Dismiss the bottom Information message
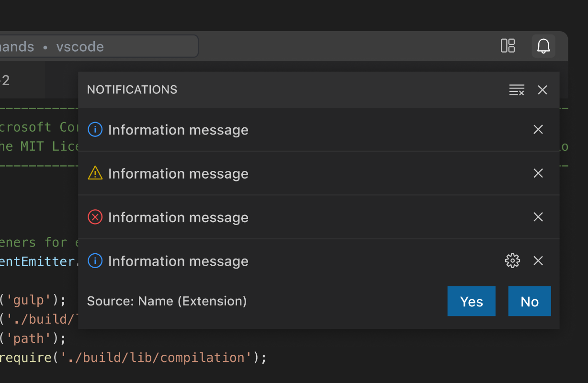588x383 pixels. [x=538, y=260]
